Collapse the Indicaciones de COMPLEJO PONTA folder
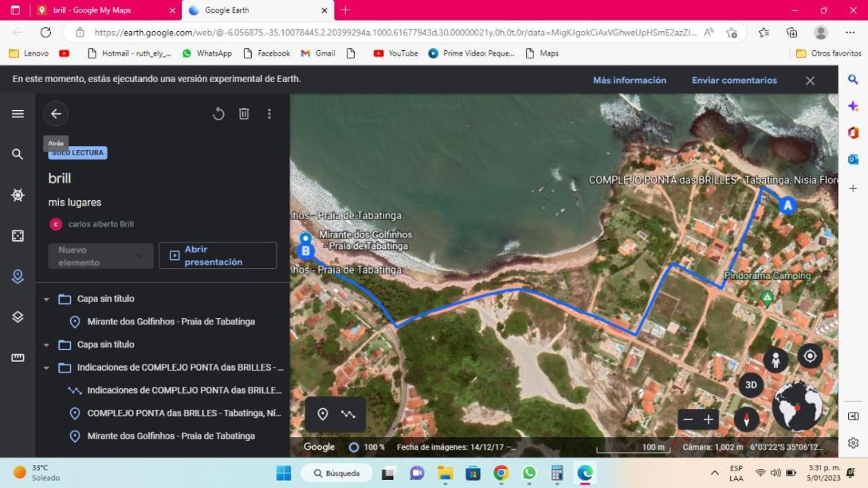 tap(46, 368)
